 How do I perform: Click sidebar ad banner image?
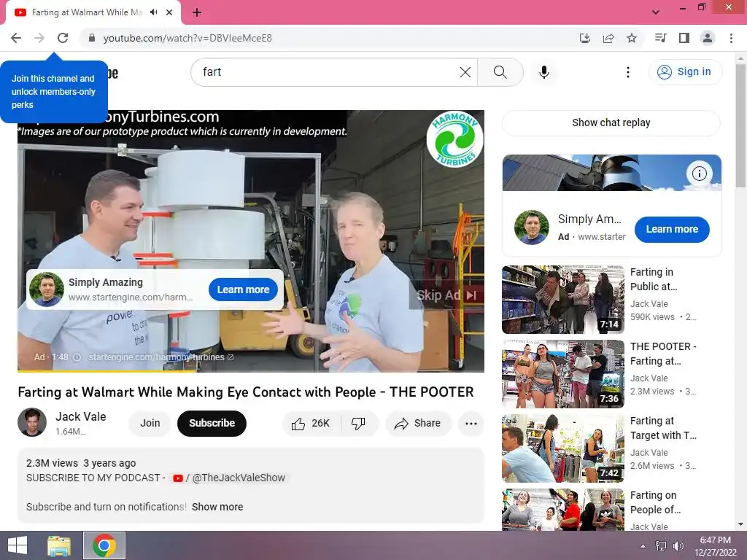tap(612, 172)
